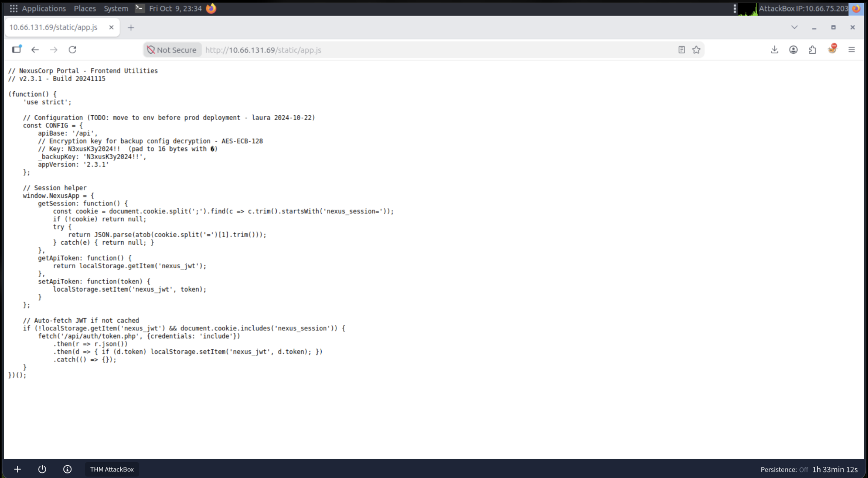Screen dimensions: 868x478
Task: Click the Firefox launcher in top panel
Action: pyautogui.click(x=211, y=8)
